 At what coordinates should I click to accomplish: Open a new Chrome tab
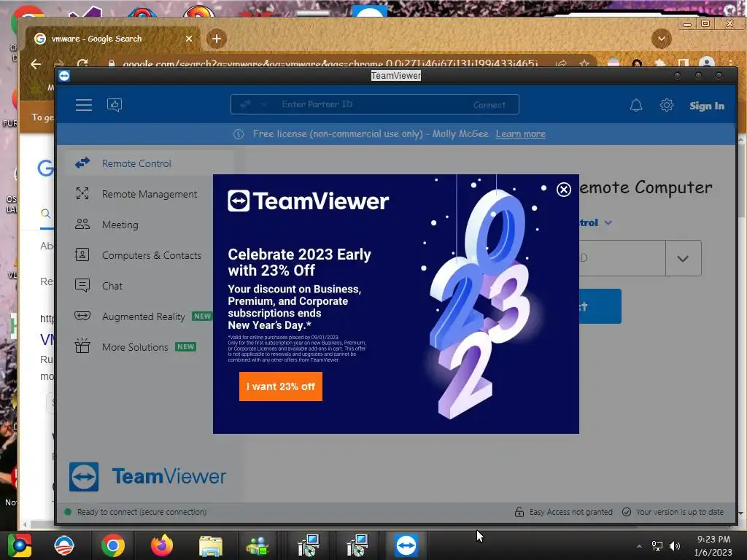pos(217,39)
